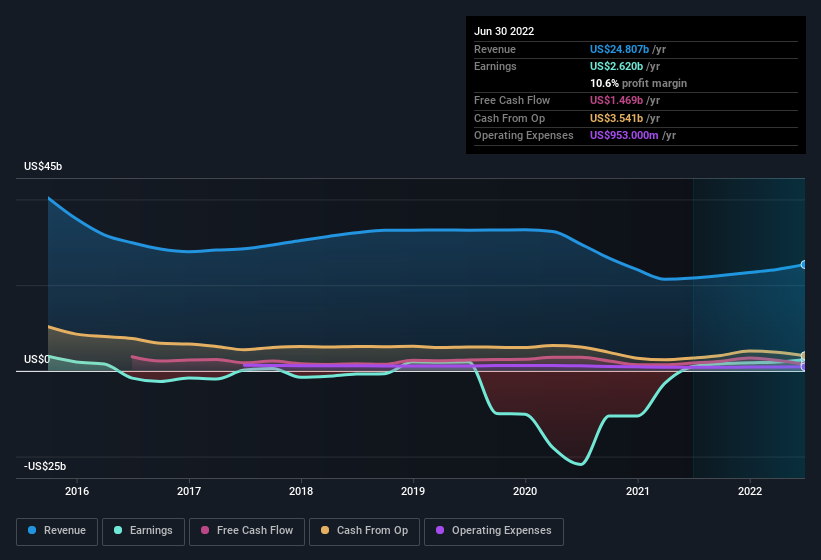
Task: Click the Operating Expenses value US$953.000m
Action: pos(632,135)
